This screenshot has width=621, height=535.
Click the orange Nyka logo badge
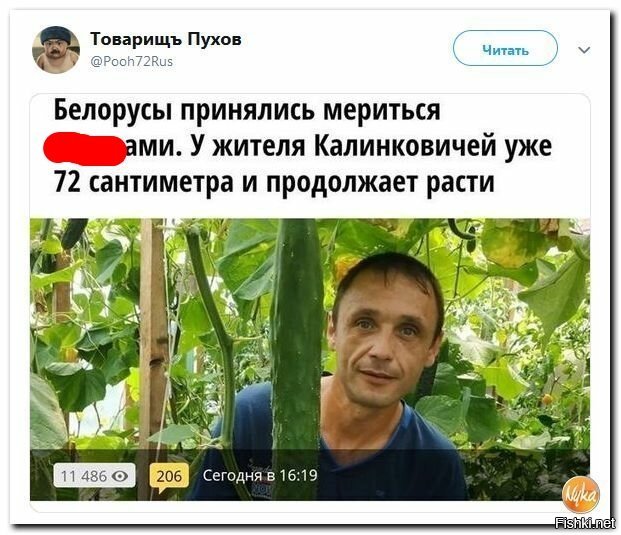pyautogui.click(x=581, y=495)
